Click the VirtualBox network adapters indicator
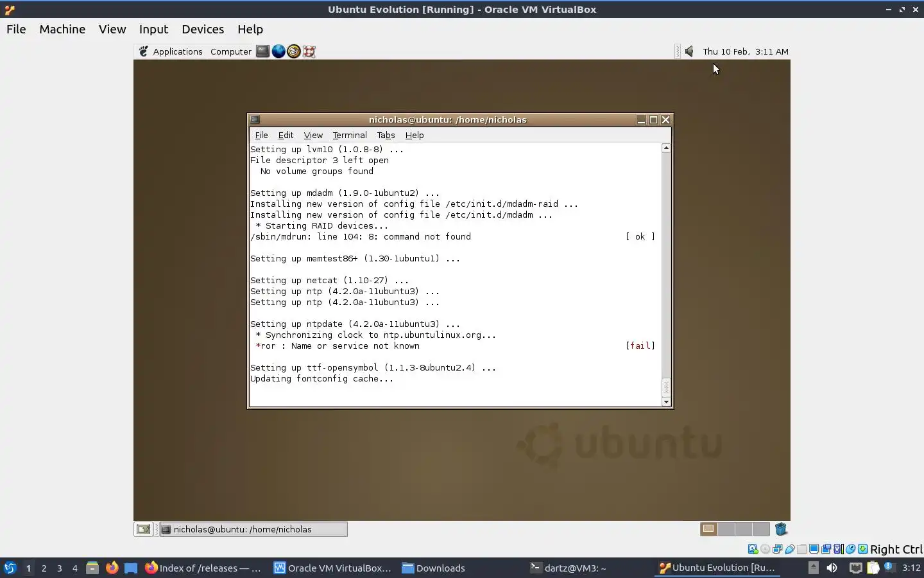Image resolution: width=924 pixels, height=578 pixels. 777,549
